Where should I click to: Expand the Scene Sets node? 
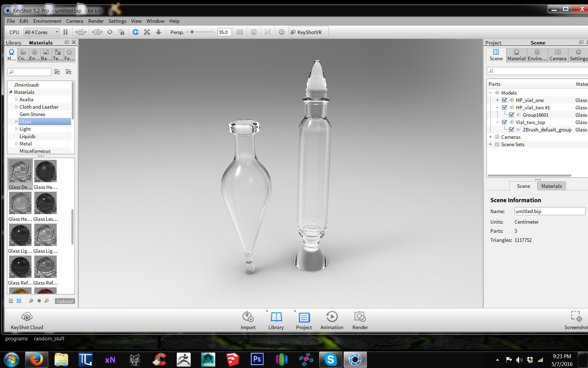point(490,144)
